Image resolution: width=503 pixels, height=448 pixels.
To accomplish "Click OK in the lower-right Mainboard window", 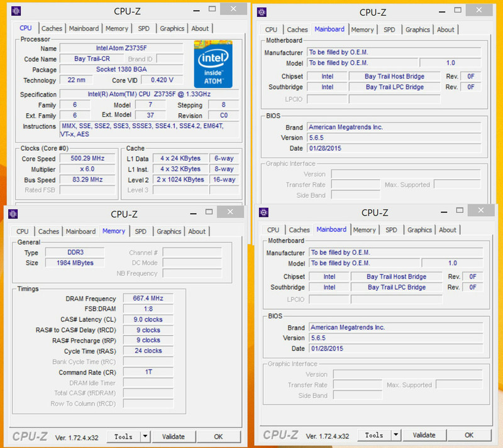I will click(469, 435).
